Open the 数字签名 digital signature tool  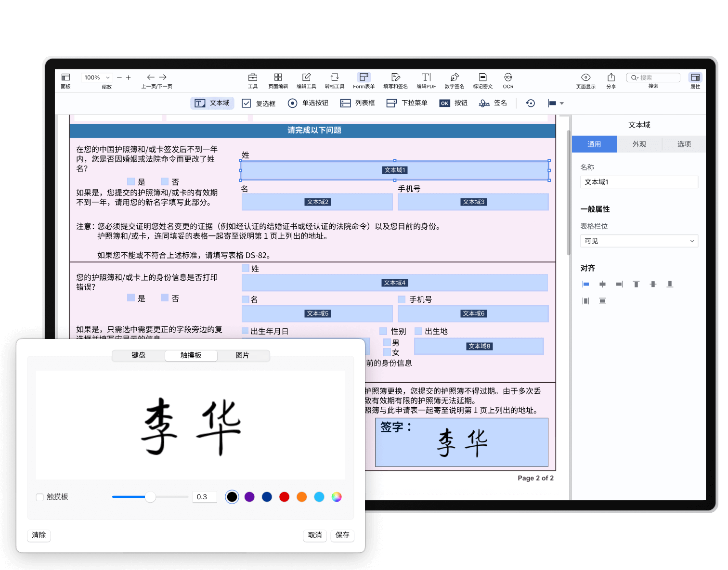coord(455,78)
